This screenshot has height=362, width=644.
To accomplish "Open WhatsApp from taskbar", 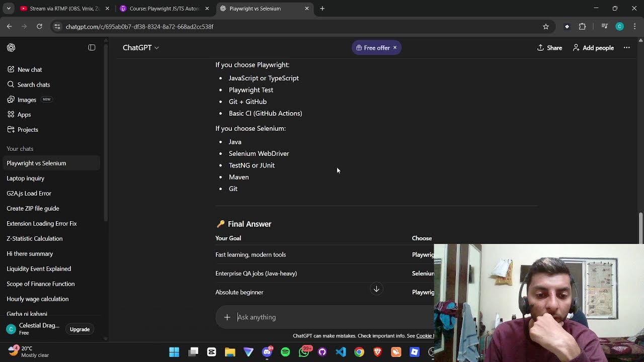I will click(304, 352).
